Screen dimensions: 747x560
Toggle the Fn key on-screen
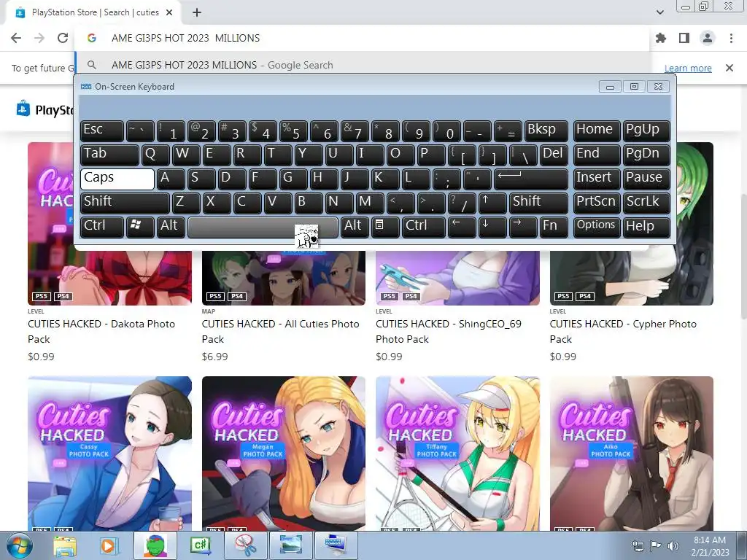(554, 227)
